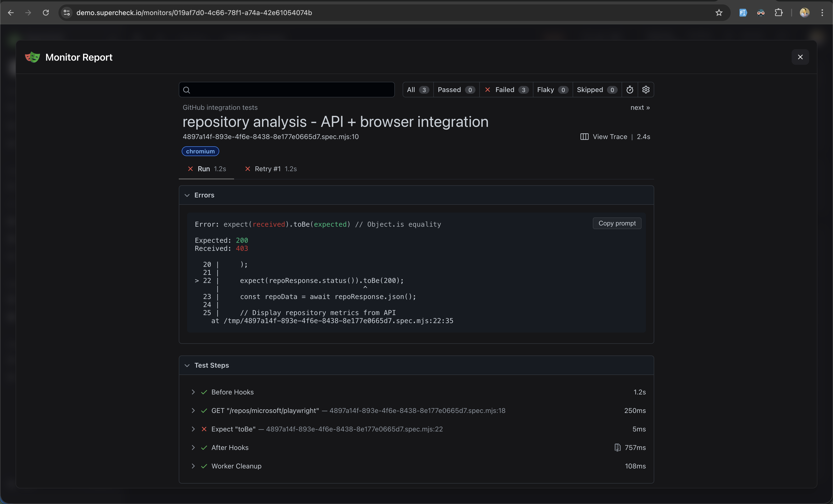833x504 pixels.
Task: Click the browser extensions puzzle icon
Action: (779, 12)
